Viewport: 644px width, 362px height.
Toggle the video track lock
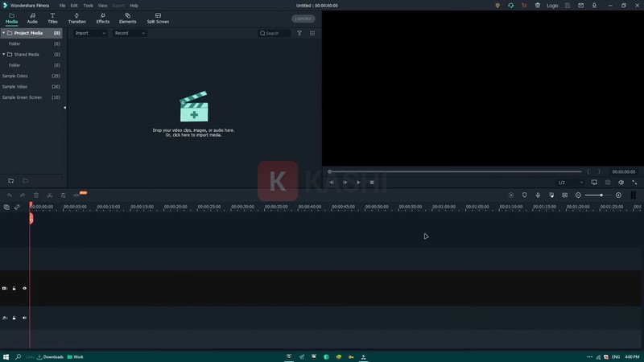pos(14,288)
